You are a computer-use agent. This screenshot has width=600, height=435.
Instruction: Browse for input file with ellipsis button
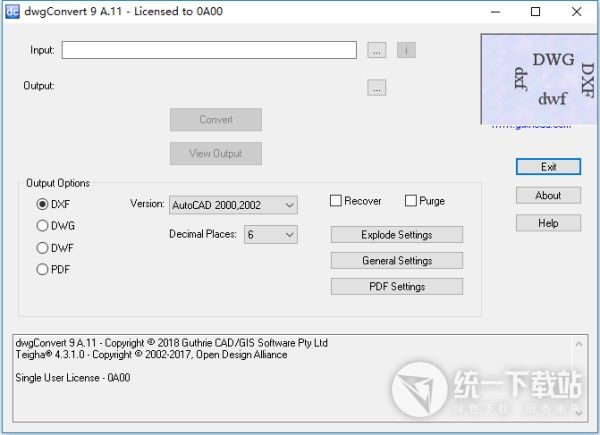(x=377, y=50)
